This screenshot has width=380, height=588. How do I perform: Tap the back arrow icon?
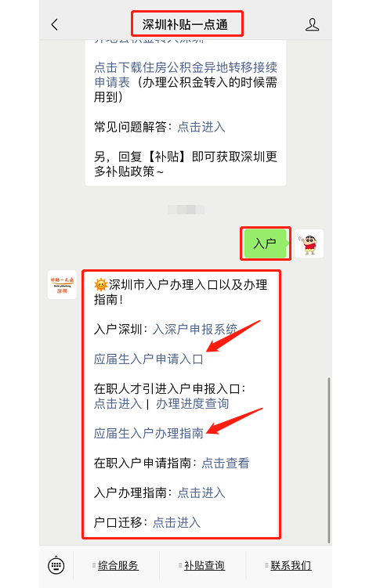coord(55,25)
